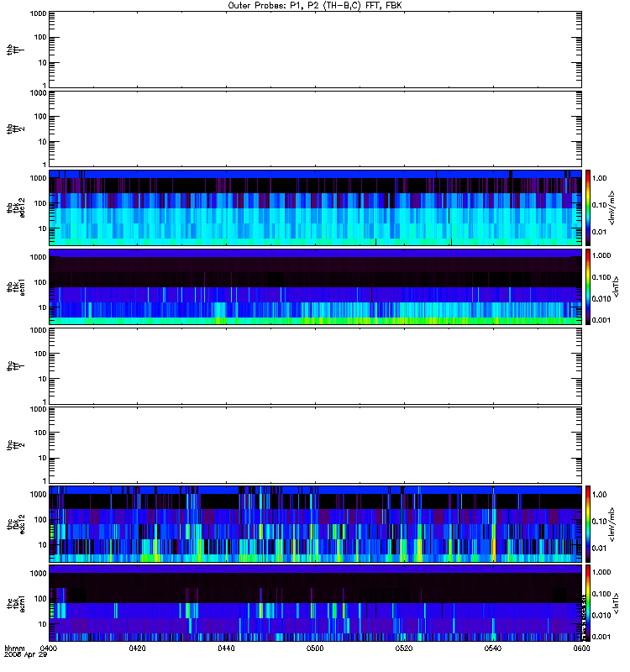This screenshot has width=630, height=672.
Task: Click the "thc fbk scm1" panel label
Action: pos(16,603)
